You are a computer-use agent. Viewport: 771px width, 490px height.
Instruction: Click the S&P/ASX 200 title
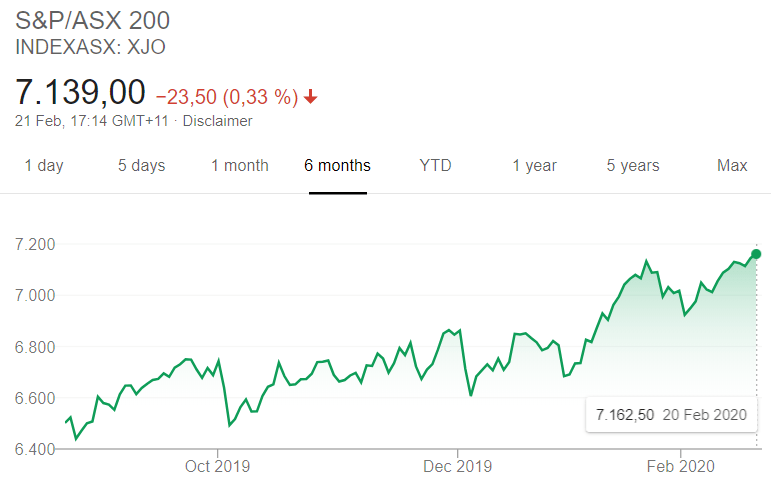[x=93, y=20]
